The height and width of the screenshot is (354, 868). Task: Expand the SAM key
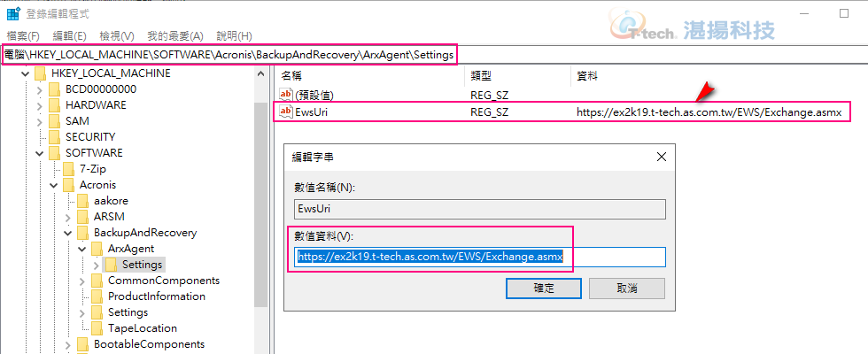pyautogui.click(x=39, y=121)
